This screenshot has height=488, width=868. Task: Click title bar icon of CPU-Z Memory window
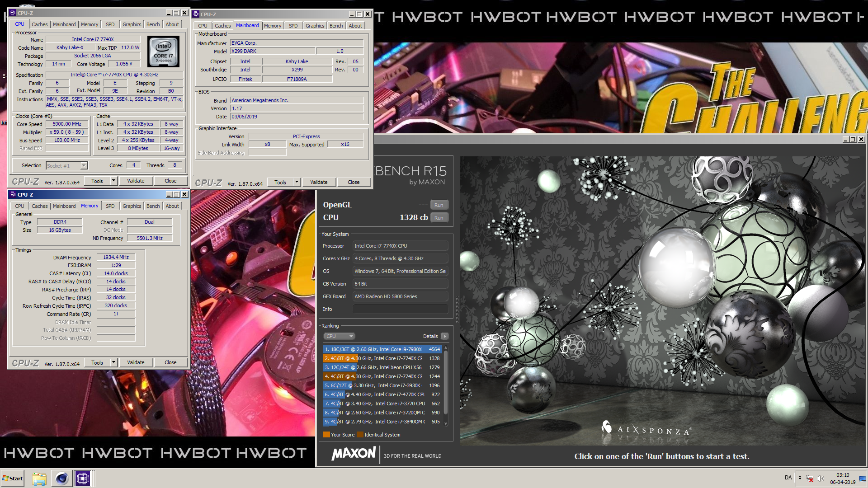point(13,194)
